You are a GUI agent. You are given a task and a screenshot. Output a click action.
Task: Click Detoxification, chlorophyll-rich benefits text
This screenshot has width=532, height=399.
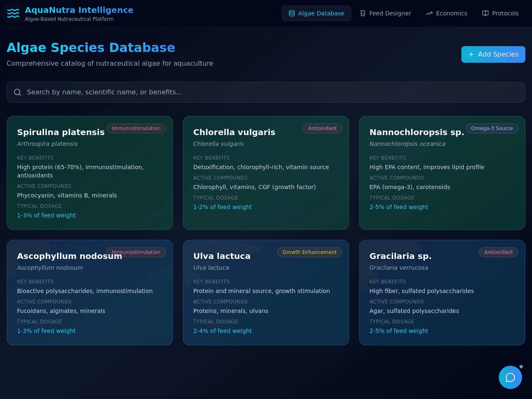click(261, 167)
